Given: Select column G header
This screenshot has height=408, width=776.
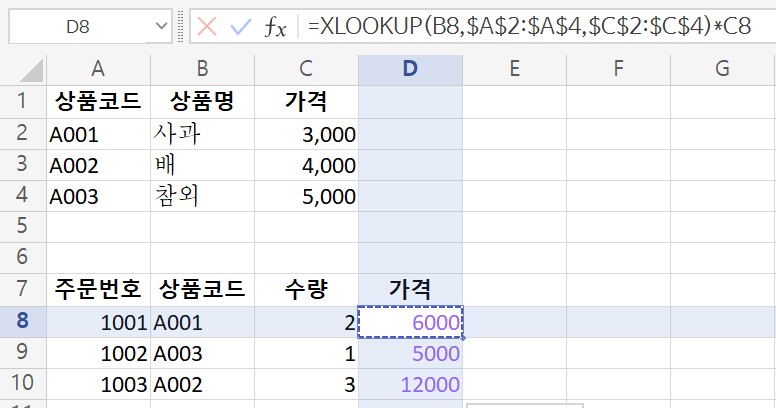Looking at the screenshot, I should [x=723, y=69].
